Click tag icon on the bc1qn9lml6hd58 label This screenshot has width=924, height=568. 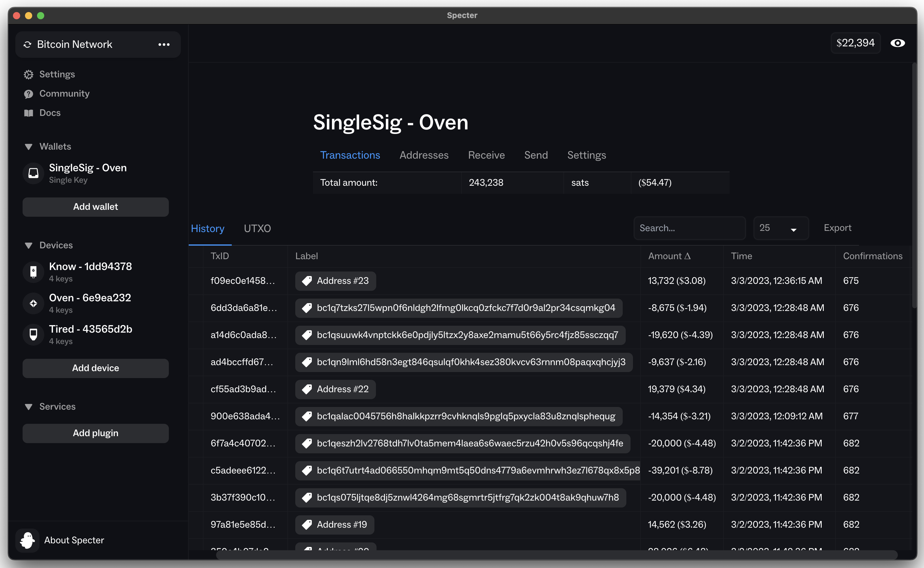(307, 362)
